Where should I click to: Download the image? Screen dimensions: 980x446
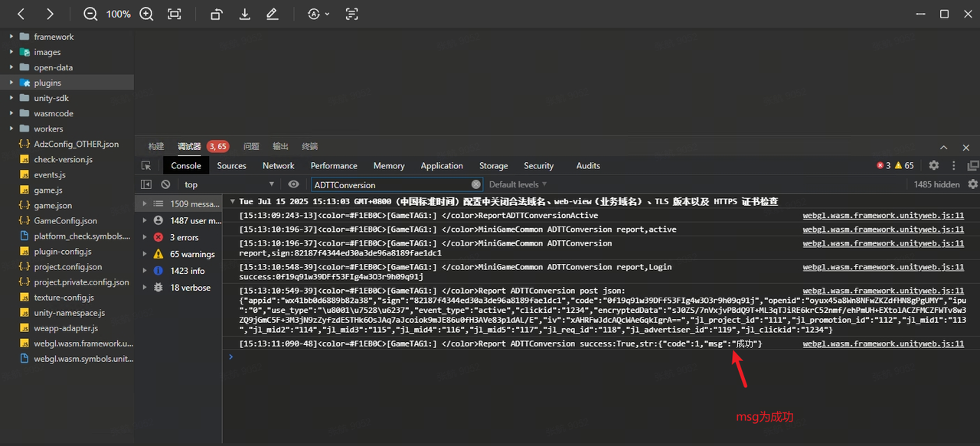245,14
